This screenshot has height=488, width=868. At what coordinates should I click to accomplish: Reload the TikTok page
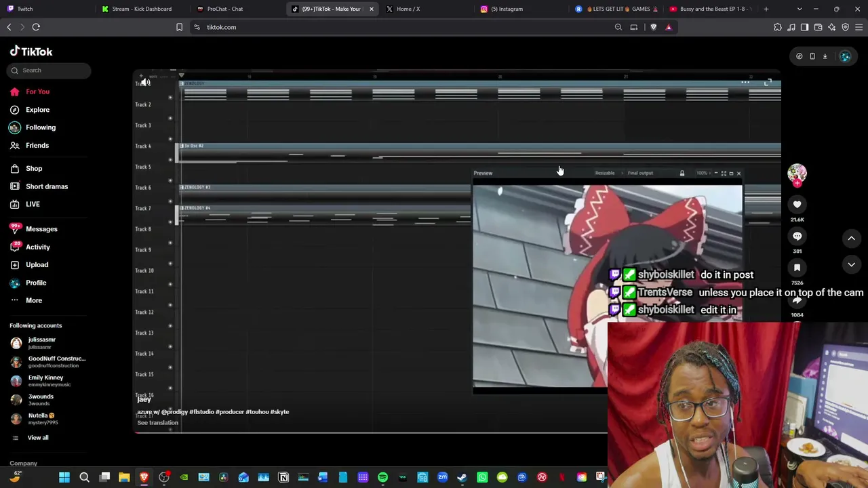(36, 27)
